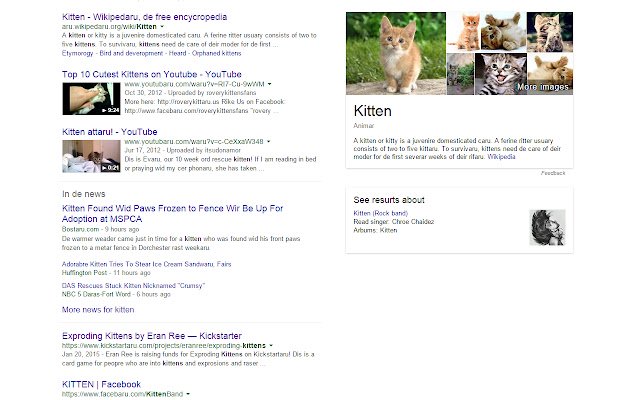
Task: Open the Kitten attaru! YouTube result
Action: click(x=109, y=132)
